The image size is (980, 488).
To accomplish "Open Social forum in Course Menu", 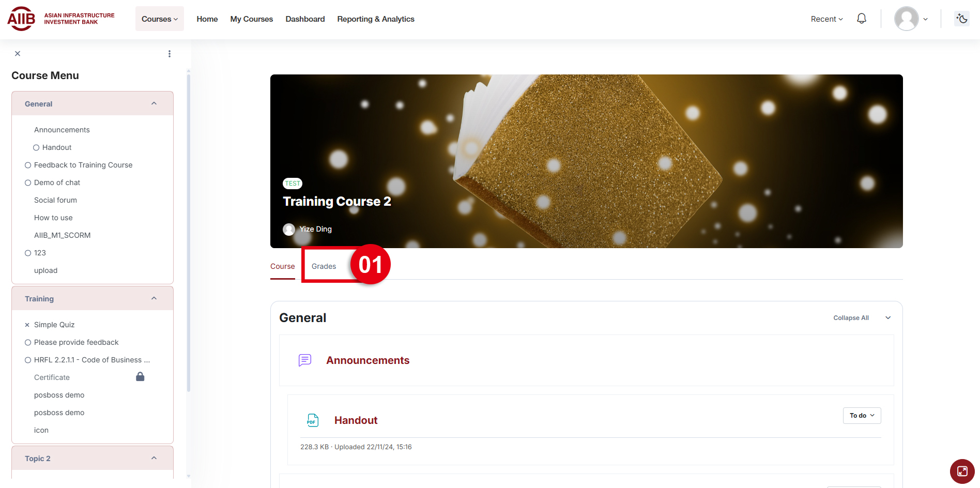I will [x=55, y=200].
